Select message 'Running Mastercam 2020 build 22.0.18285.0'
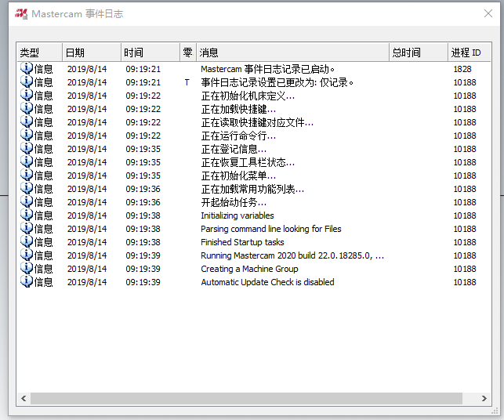The image size is (504, 420). (x=286, y=255)
